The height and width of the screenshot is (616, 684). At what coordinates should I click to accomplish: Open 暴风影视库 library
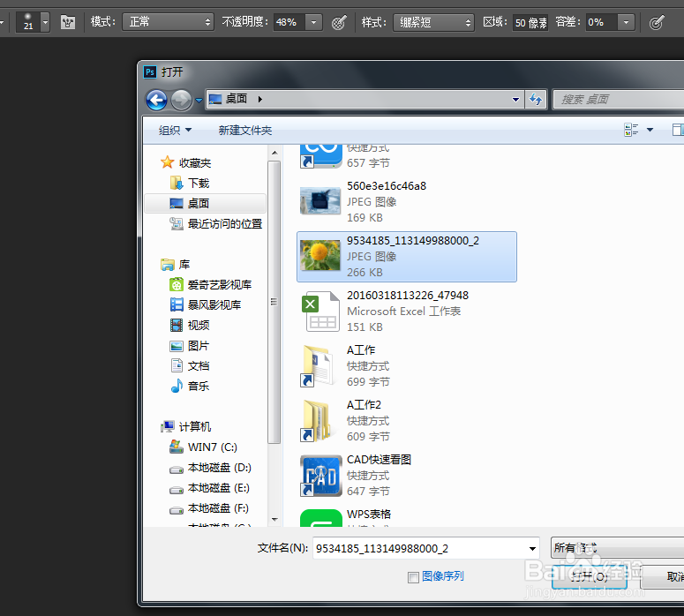tap(206, 304)
